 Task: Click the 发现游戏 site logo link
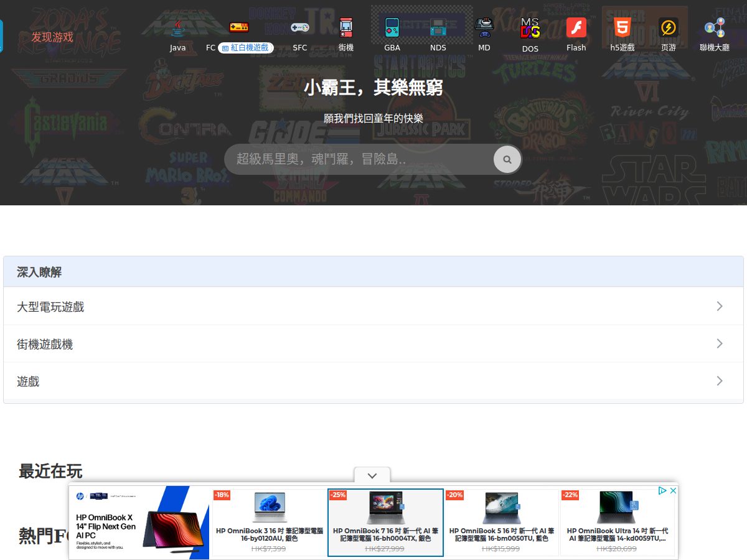(52, 37)
